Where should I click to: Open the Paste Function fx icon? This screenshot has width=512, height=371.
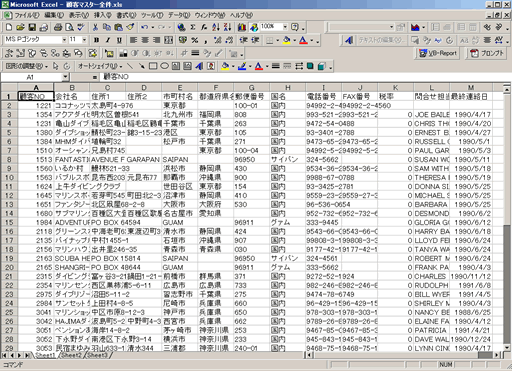(x=204, y=27)
